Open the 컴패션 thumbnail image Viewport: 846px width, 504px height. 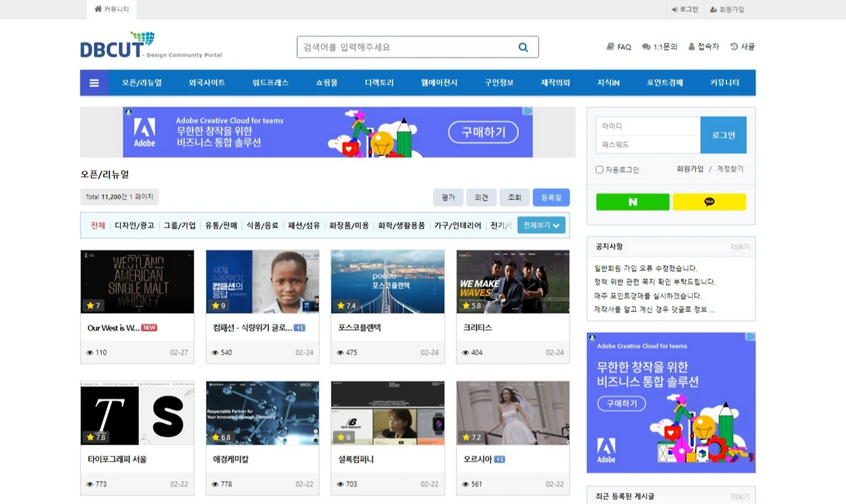pos(262,281)
